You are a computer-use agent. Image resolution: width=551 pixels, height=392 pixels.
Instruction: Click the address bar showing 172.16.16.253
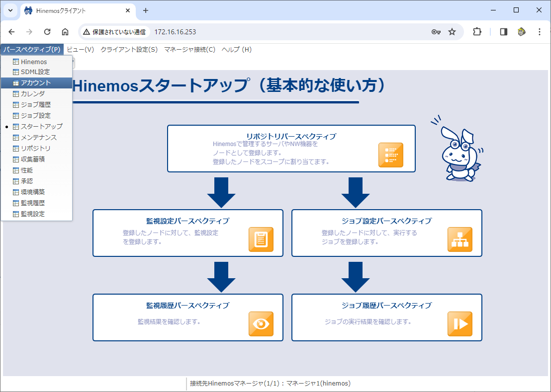coord(199,31)
